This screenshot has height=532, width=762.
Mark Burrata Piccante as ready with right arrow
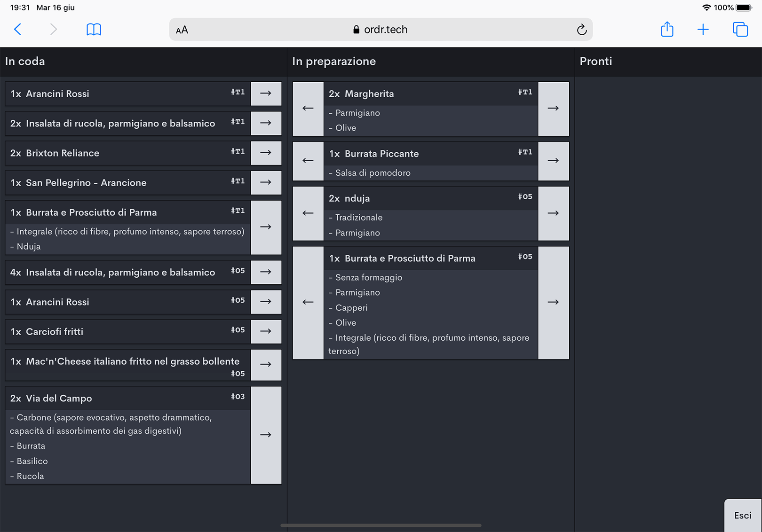pyautogui.click(x=553, y=161)
